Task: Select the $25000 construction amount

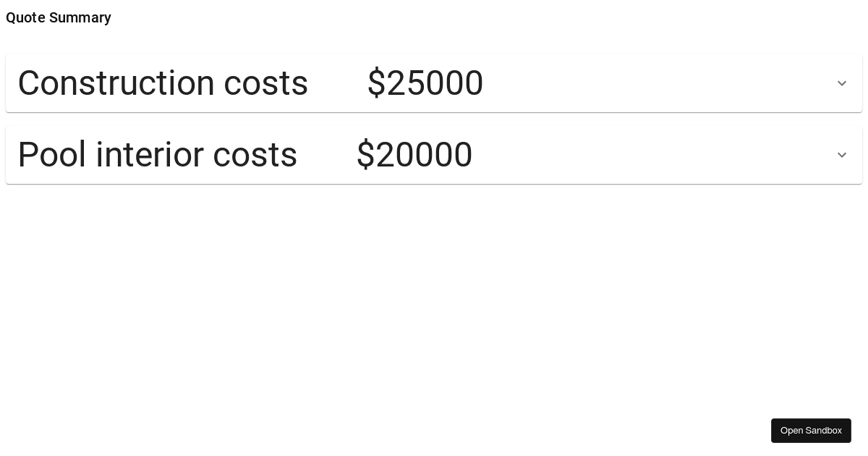Action: point(425,84)
